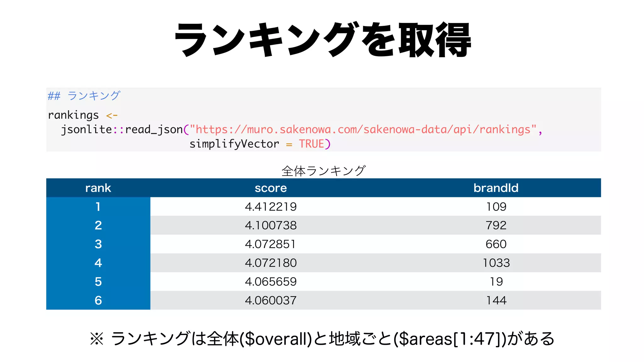Image resolution: width=644 pixels, height=362 pixels.
Task: Click score value 4.060037
Action: point(271,300)
